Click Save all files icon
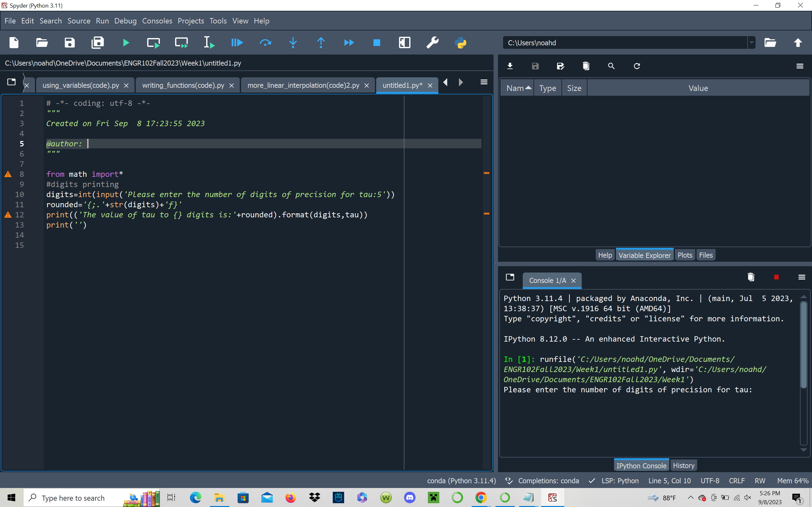This screenshot has height=507, width=812. (98, 42)
